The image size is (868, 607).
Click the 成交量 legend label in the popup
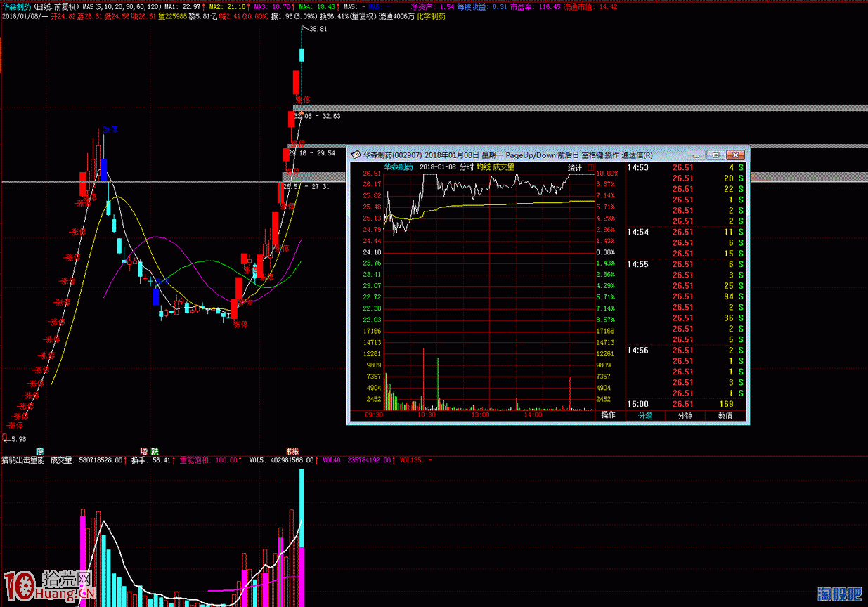[503, 167]
